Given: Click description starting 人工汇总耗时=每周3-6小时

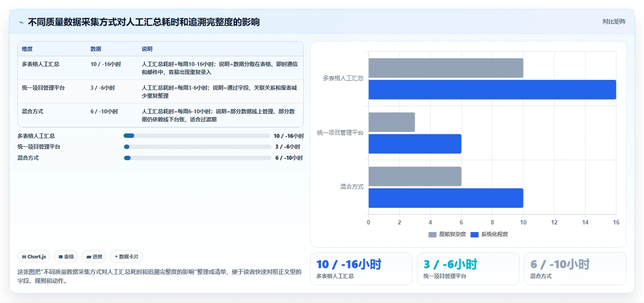Looking at the screenshot, I should coord(220,91).
